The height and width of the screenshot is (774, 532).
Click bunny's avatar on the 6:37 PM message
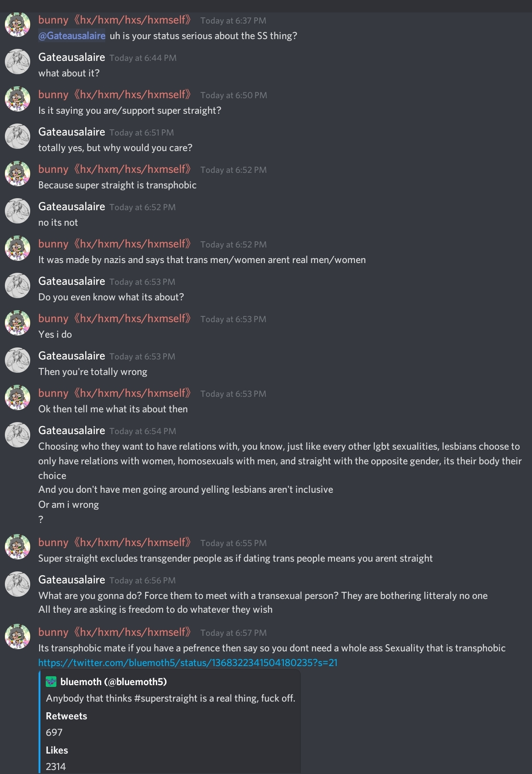17,24
